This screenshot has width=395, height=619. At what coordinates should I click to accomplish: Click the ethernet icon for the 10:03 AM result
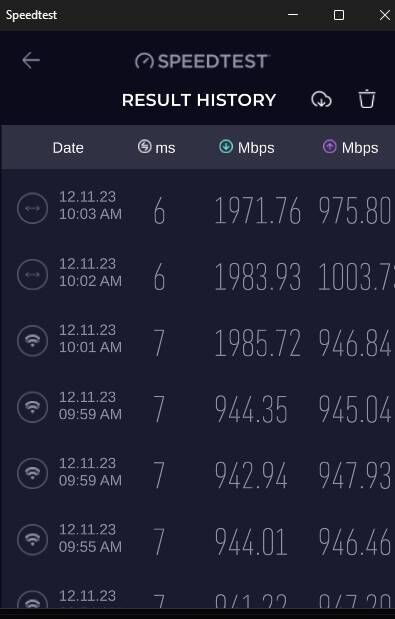click(x=33, y=208)
